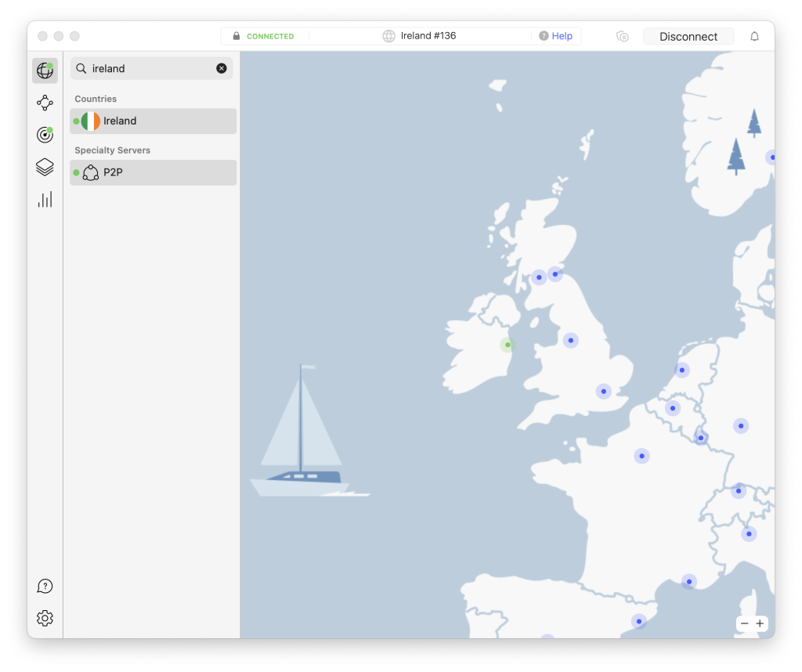Image resolution: width=802 pixels, height=672 pixels.
Task: Click the Switzerland server pin
Action: tap(738, 490)
